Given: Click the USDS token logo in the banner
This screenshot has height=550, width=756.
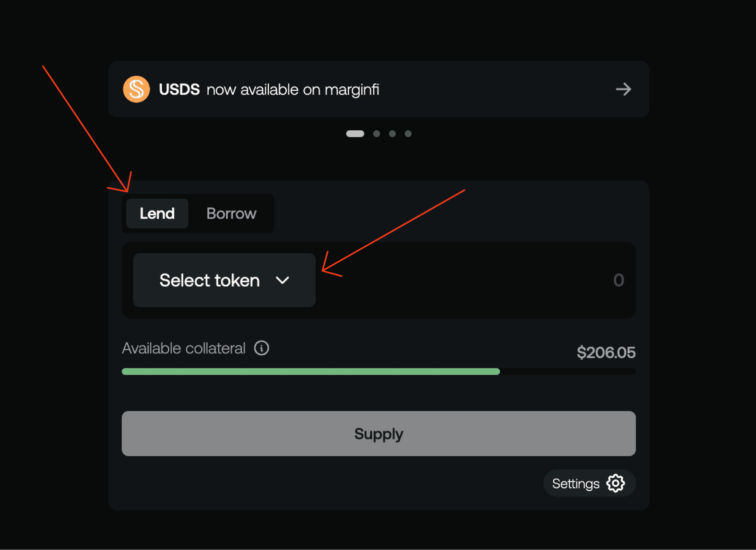Looking at the screenshot, I should pos(136,89).
